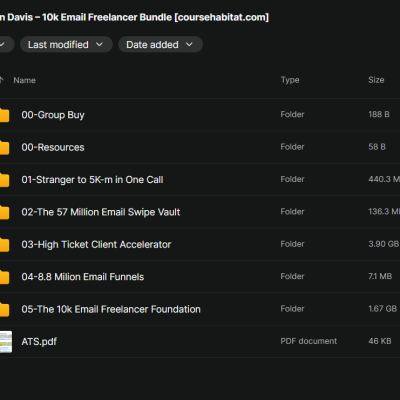Image resolution: width=400 pixels, height=400 pixels.
Task: Click the 188 B size value
Action: (x=379, y=114)
